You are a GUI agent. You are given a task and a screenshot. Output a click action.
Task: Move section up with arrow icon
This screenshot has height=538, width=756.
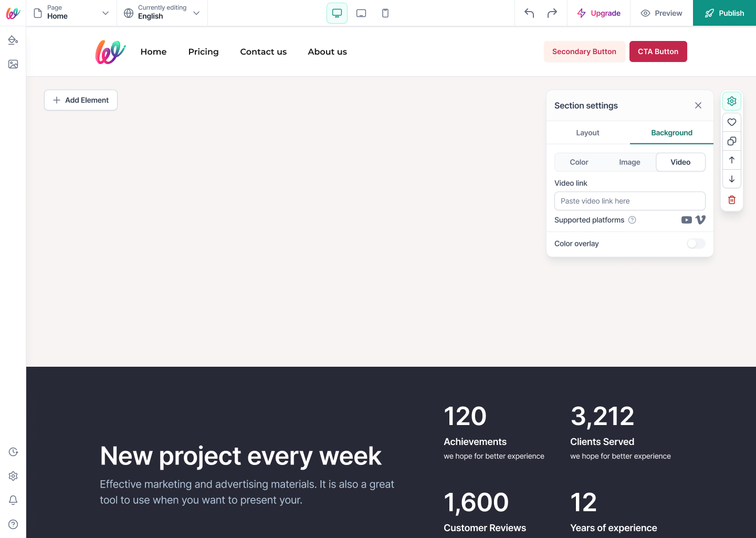coord(732,160)
